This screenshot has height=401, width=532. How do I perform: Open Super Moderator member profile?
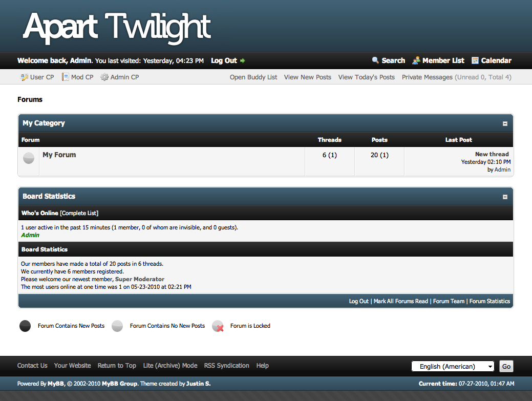(140, 279)
